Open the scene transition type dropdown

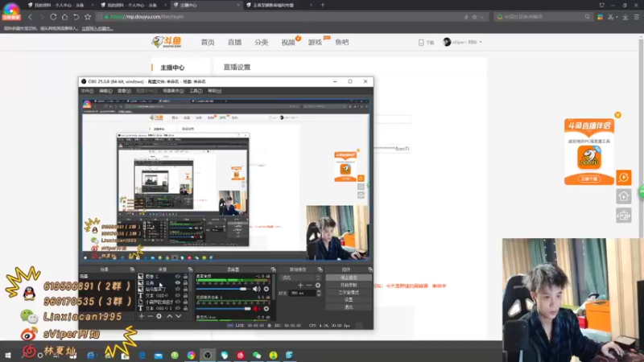[300, 278]
